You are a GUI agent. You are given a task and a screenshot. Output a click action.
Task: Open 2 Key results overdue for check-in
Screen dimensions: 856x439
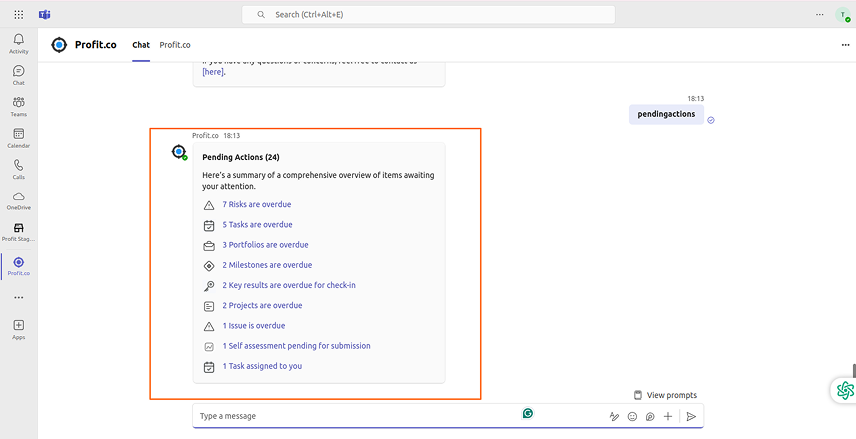(289, 285)
